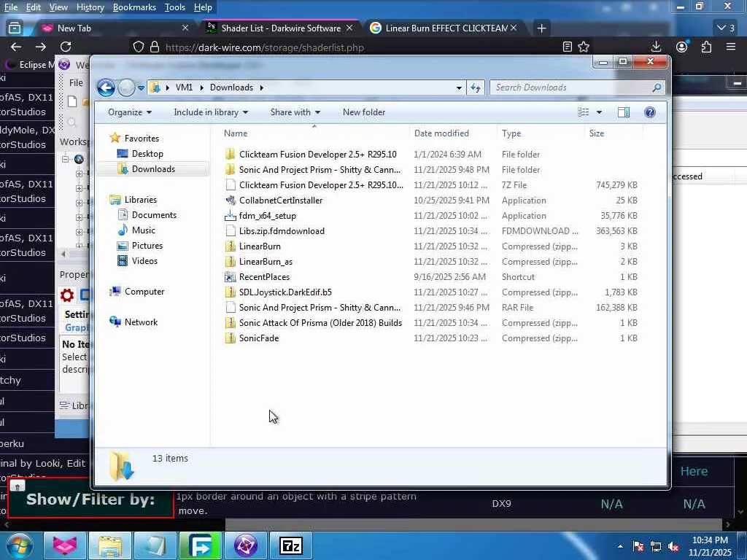This screenshot has height=560, width=747.
Task: Reload the browser page
Action: pyautogui.click(x=66, y=47)
